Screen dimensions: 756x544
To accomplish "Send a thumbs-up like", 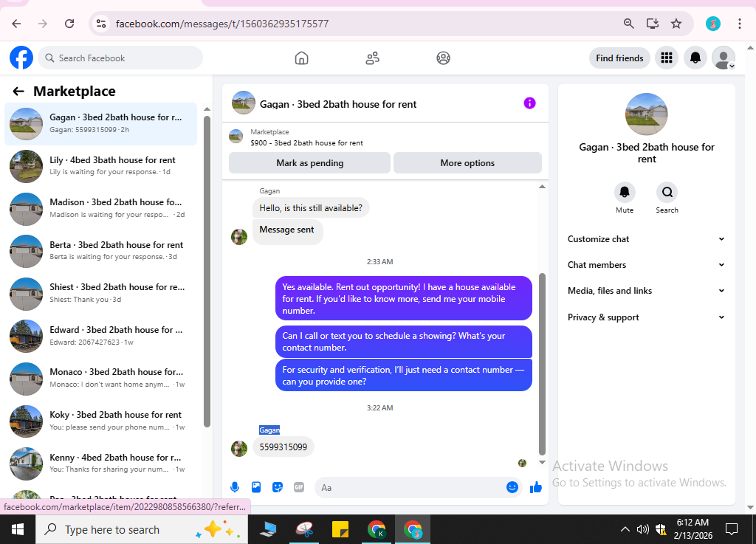I will pyautogui.click(x=536, y=487).
